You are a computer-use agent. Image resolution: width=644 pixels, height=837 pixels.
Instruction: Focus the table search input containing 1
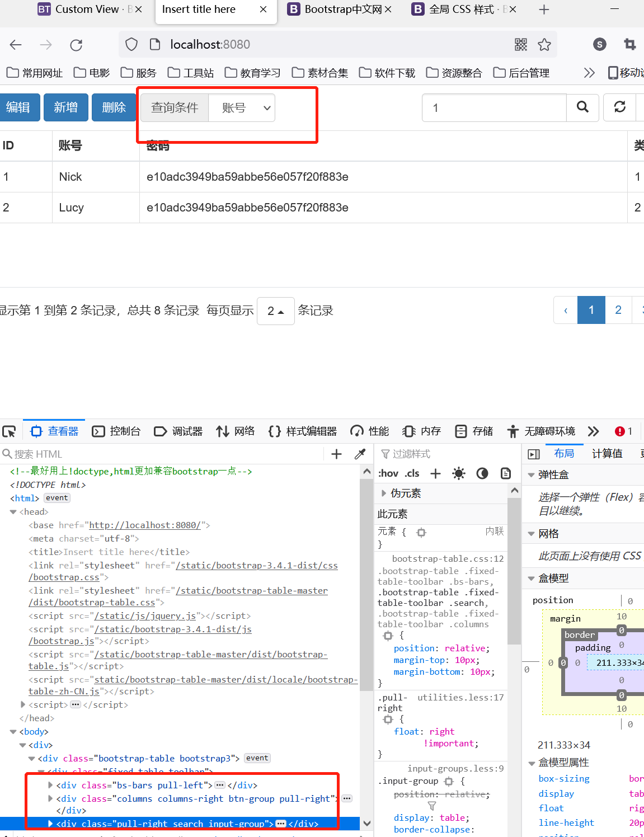495,107
